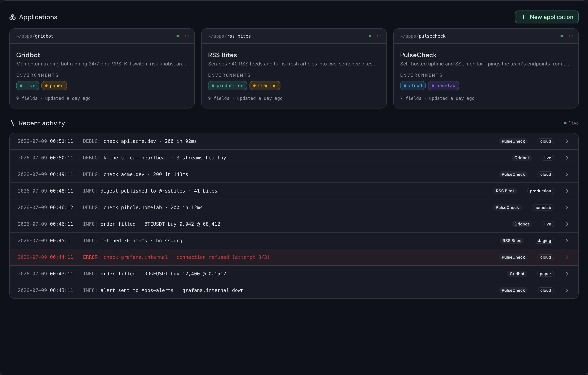Open the more options menu on pulsecheck card
Image resolution: width=588 pixels, height=375 pixels.
coord(571,36)
